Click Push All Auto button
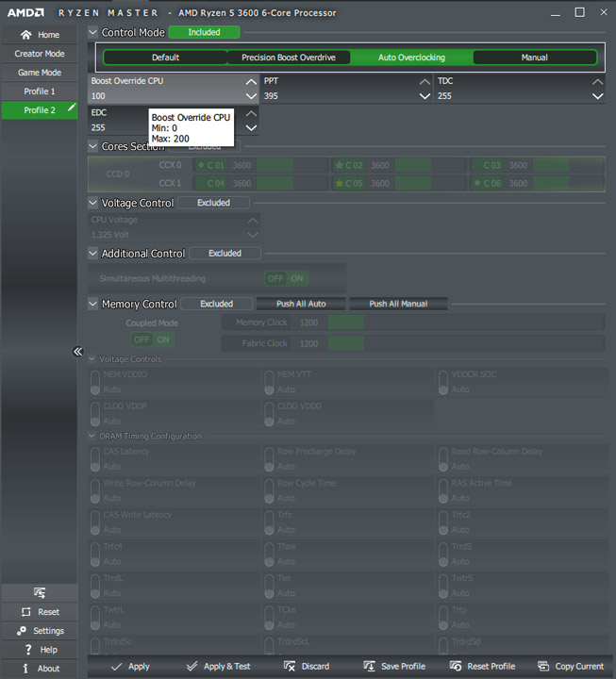This screenshot has height=679, width=616. pos(301,304)
